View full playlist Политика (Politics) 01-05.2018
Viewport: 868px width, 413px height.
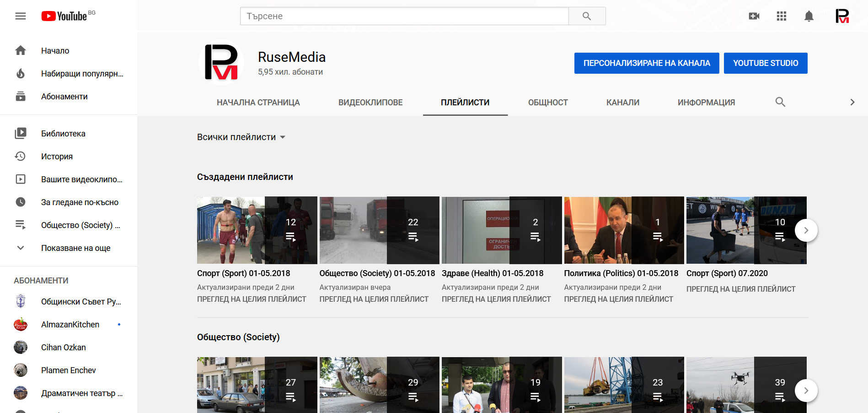click(x=618, y=299)
